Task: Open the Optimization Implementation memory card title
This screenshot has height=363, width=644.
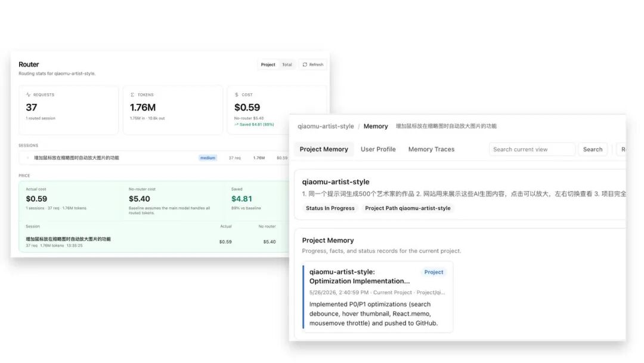Action: point(360,276)
